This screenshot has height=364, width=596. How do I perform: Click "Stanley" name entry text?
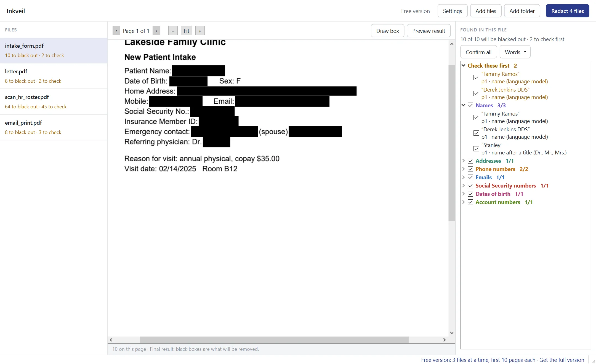pyautogui.click(x=492, y=145)
